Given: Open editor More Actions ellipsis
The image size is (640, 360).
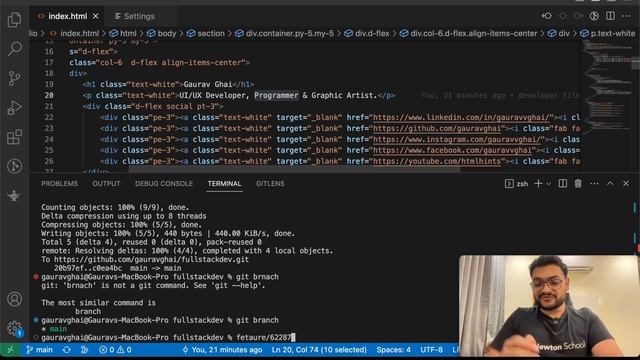Looking at the screenshot, I should (x=626, y=16).
